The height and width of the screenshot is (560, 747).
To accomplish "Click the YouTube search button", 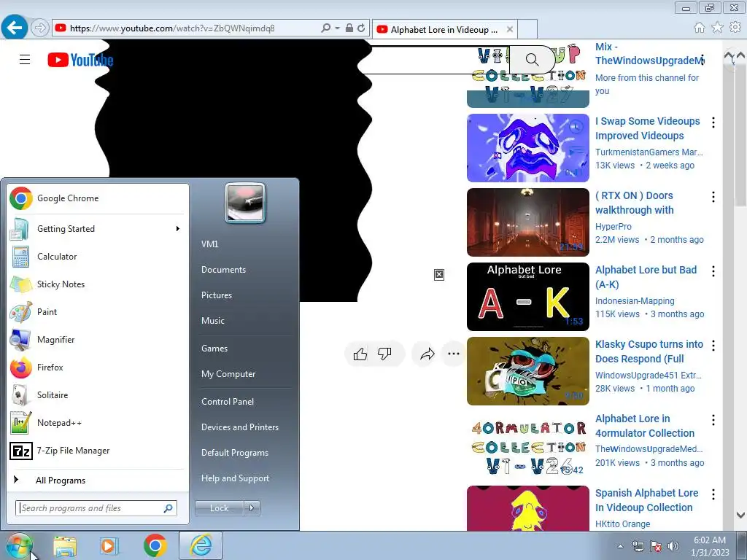I will pos(532,60).
